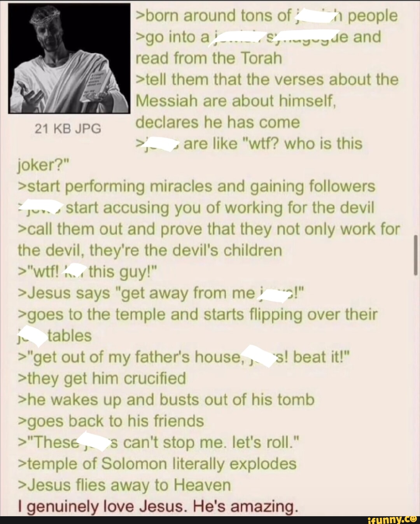This screenshot has height=524, width=420.
Task: Click the final 'I genuinely love Jesus' sentence
Action: pos(158,507)
